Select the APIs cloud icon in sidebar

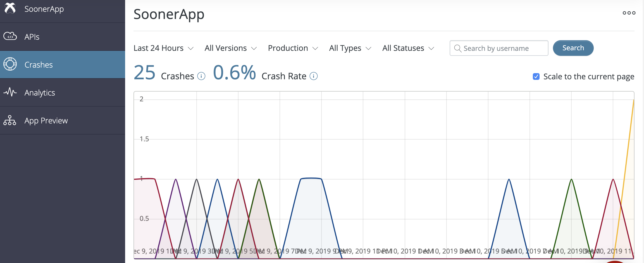[10, 36]
